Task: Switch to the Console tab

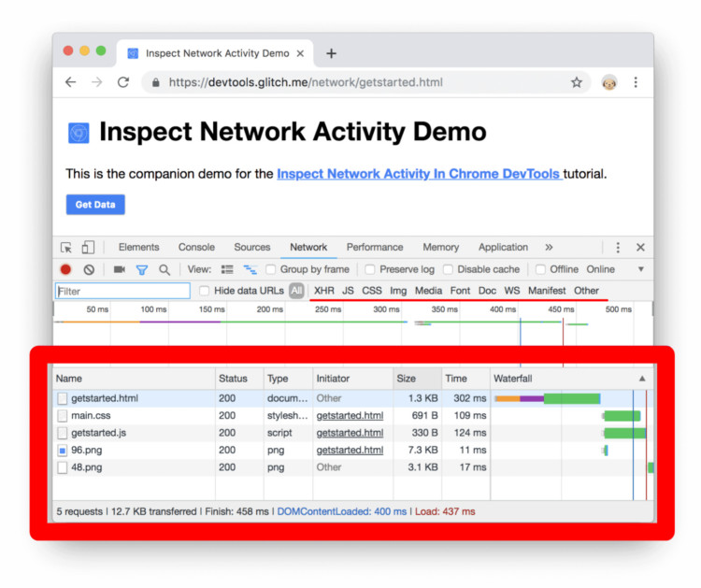Action: pos(196,248)
